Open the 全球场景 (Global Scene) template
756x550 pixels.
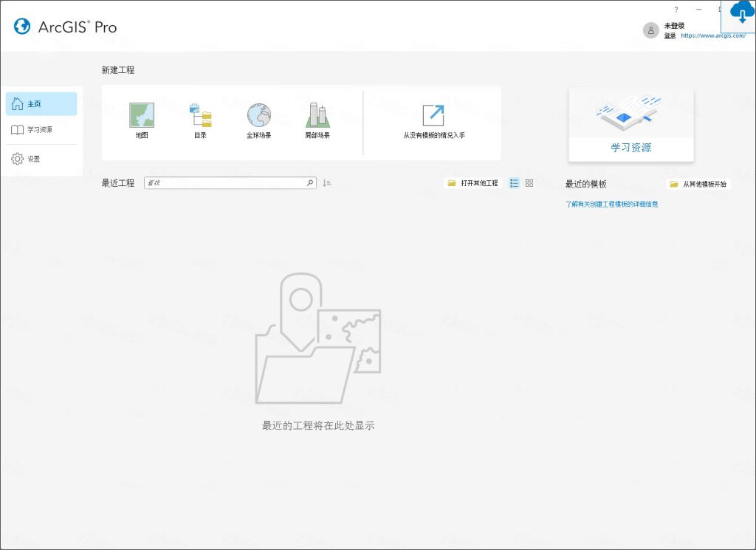pyautogui.click(x=258, y=118)
